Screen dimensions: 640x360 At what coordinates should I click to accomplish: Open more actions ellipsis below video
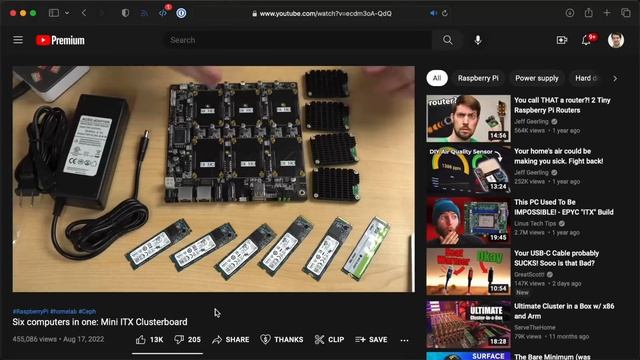[x=404, y=340]
